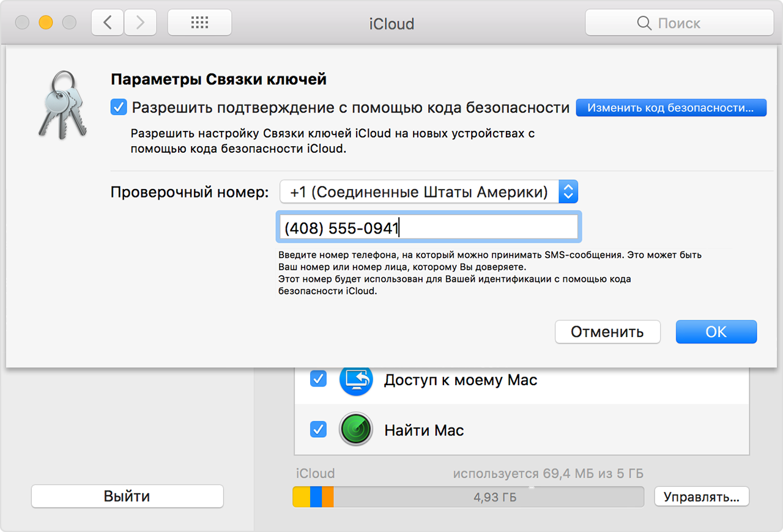Click the Выйти sign out button
The image size is (783, 532).
(127, 497)
